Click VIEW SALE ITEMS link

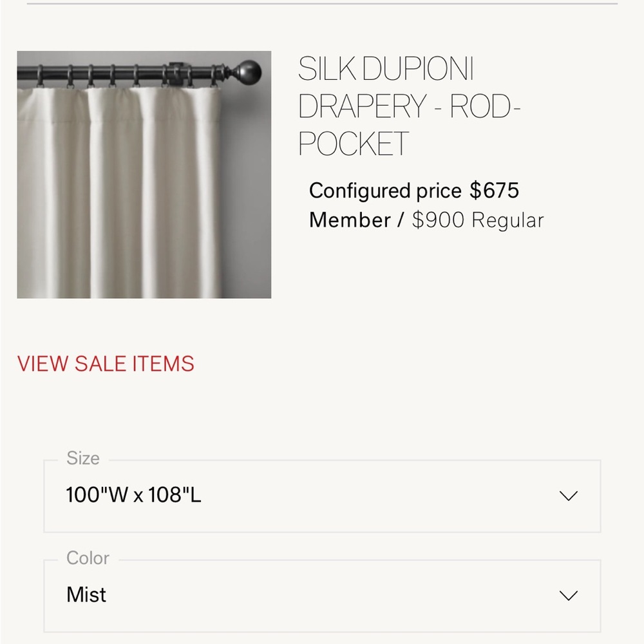(x=106, y=363)
